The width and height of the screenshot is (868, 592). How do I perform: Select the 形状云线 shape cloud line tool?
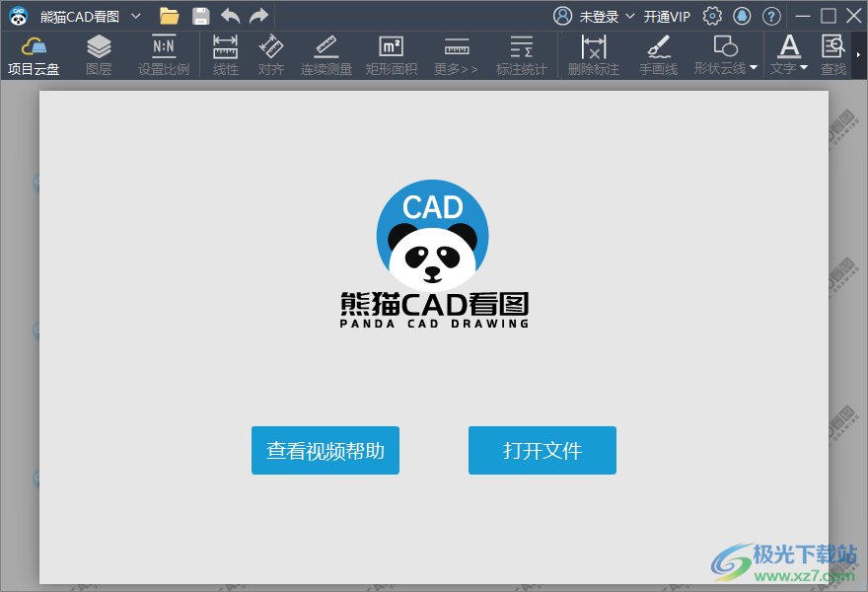click(x=720, y=56)
